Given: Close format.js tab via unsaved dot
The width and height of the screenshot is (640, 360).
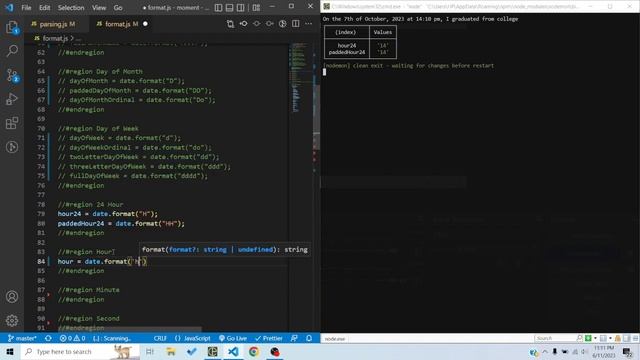Looking at the screenshot, I should (x=145, y=24).
